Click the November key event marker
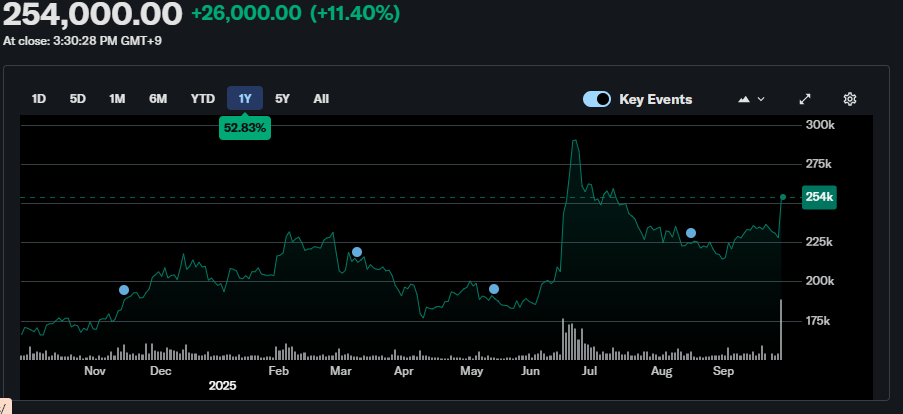Image resolution: width=903 pixels, height=414 pixels. click(x=124, y=290)
